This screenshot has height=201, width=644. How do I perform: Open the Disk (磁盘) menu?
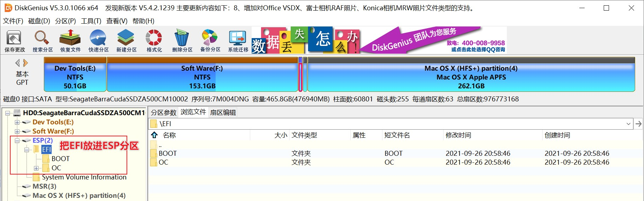pos(39,21)
